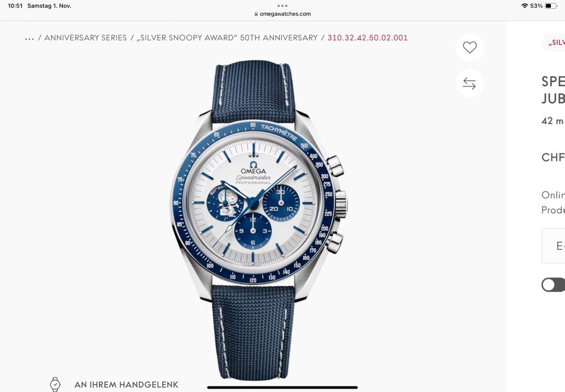Open the three-dot multitasking menu at top
This screenshot has width=565, height=392.
coord(282,6)
